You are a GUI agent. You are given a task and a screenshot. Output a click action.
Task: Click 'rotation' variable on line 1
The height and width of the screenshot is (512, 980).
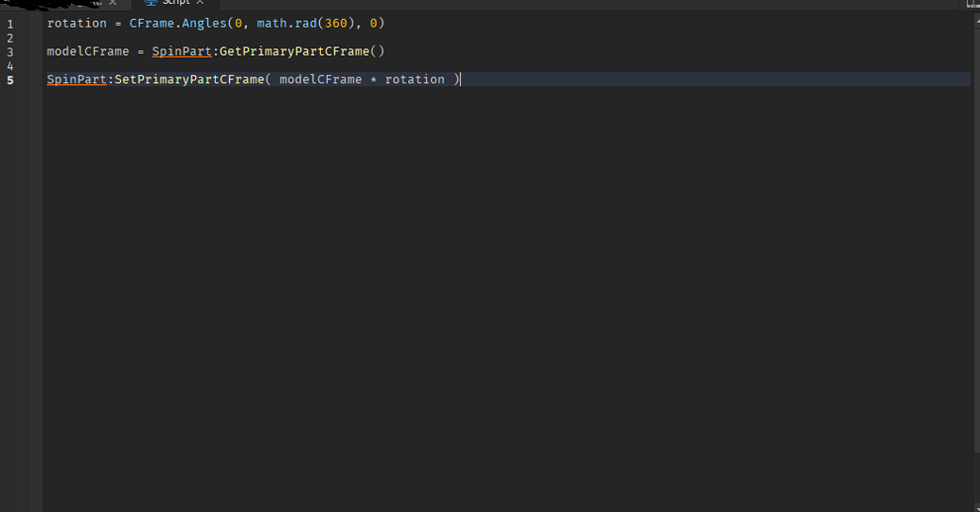77,23
